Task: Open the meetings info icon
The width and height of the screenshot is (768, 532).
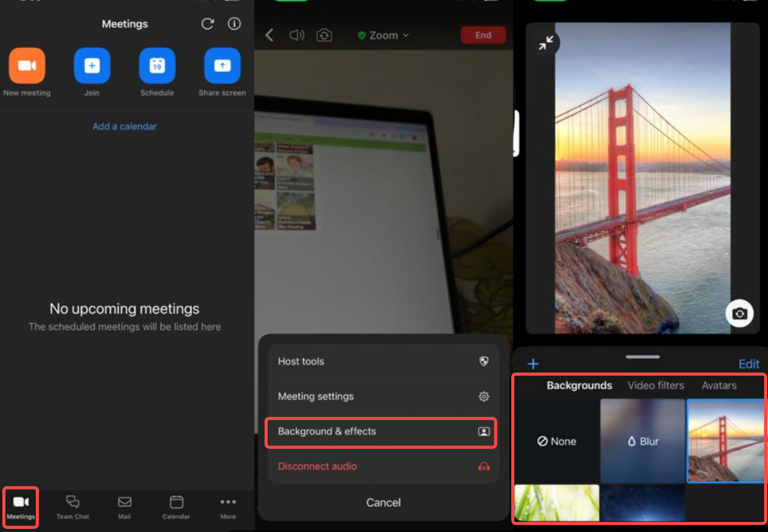Action: click(x=234, y=24)
